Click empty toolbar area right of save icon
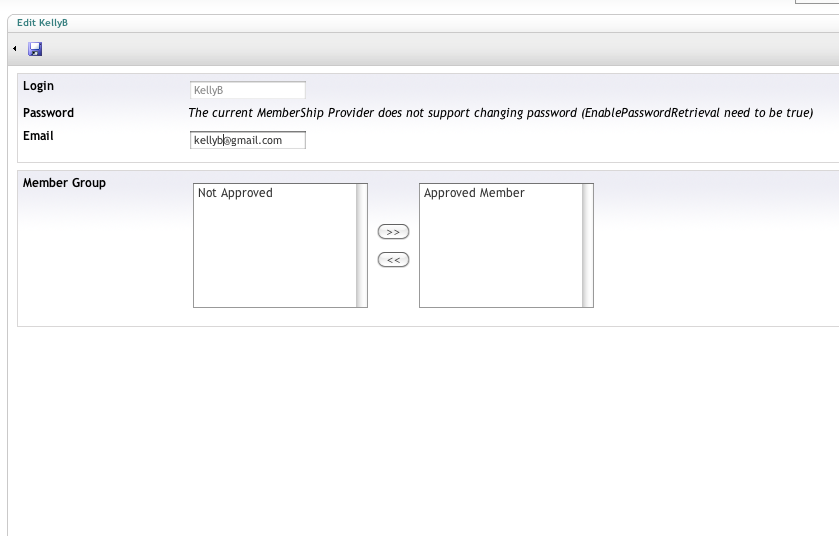839x536 pixels. click(400, 48)
